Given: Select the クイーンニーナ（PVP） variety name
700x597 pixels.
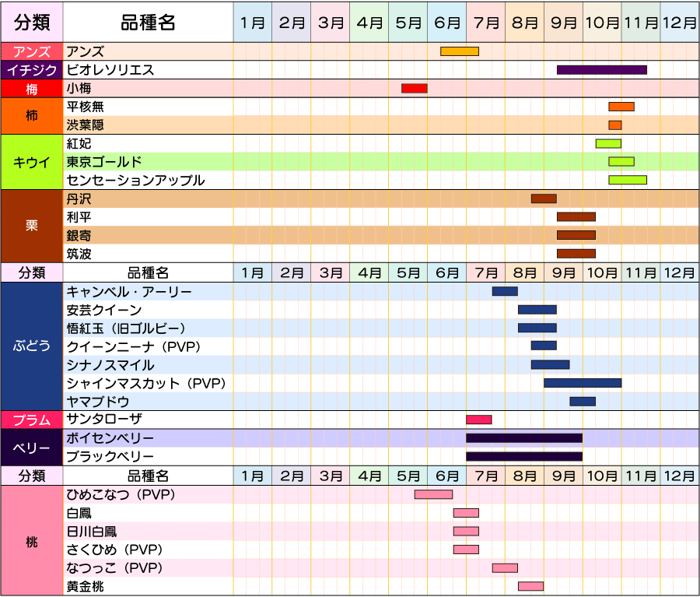Looking at the screenshot, I should click(134, 346).
